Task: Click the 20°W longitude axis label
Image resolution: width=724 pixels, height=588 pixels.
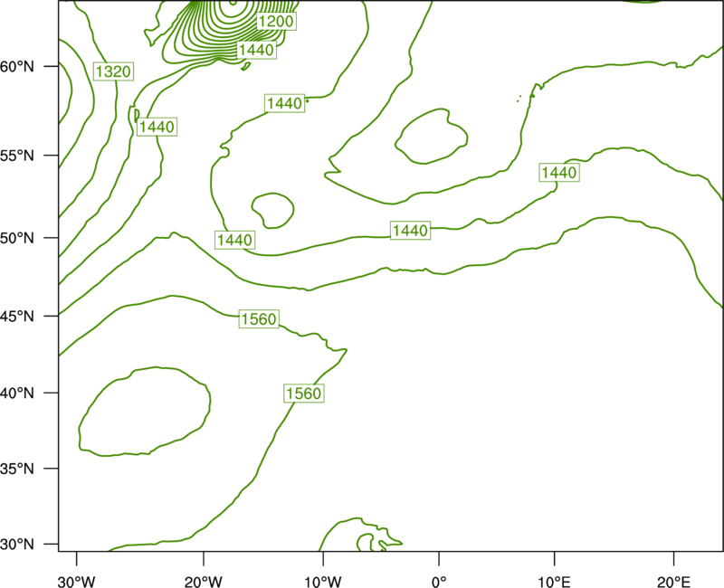Action: coord(203,582)
